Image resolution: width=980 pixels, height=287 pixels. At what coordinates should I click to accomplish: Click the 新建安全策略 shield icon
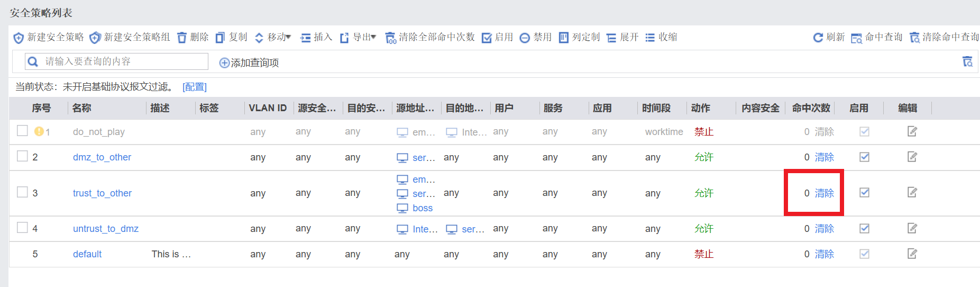click(x=19, y=38)
